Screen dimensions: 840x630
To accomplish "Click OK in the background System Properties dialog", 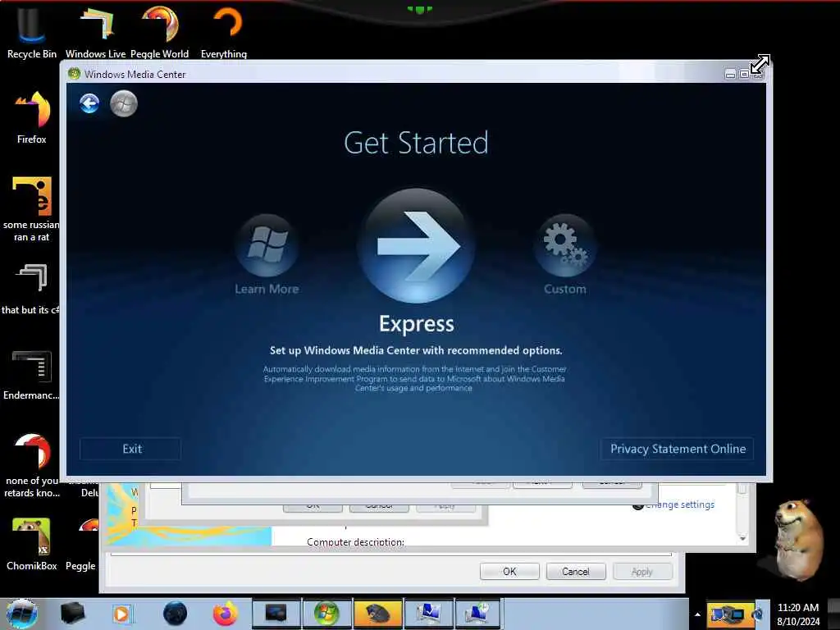I will pyautogui.click(x=509, y=572).
